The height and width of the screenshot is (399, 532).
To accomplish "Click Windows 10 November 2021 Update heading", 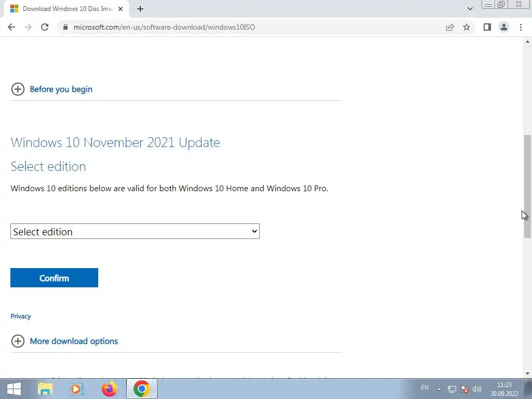I will [115, 142].
